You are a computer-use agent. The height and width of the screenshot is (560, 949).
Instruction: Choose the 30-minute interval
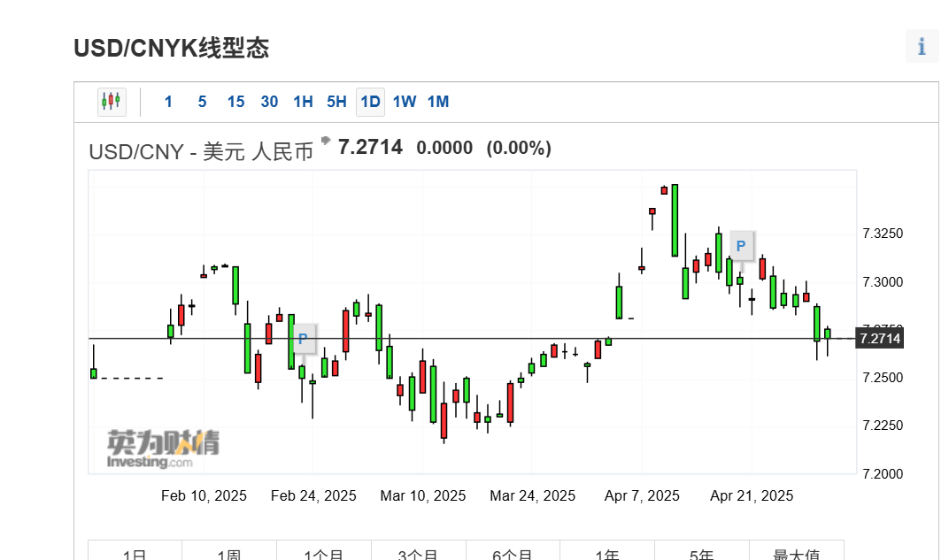pyautogui.click(x=269, y=102)
